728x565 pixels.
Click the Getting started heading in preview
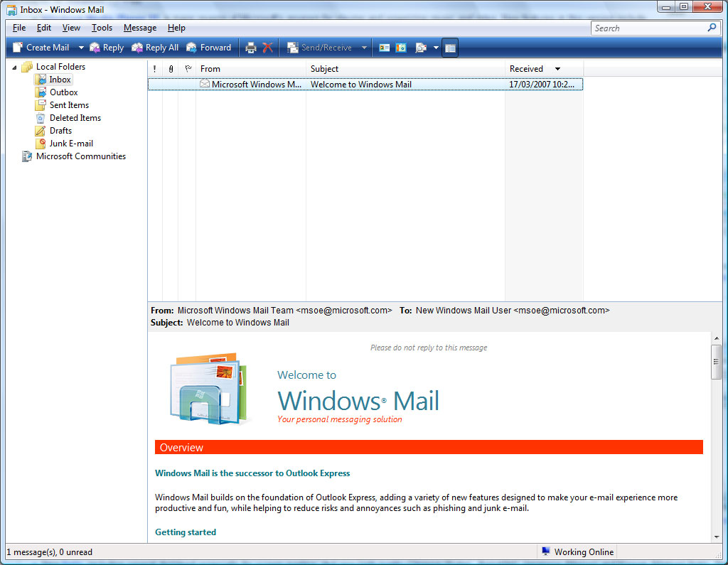pos(186,532)
